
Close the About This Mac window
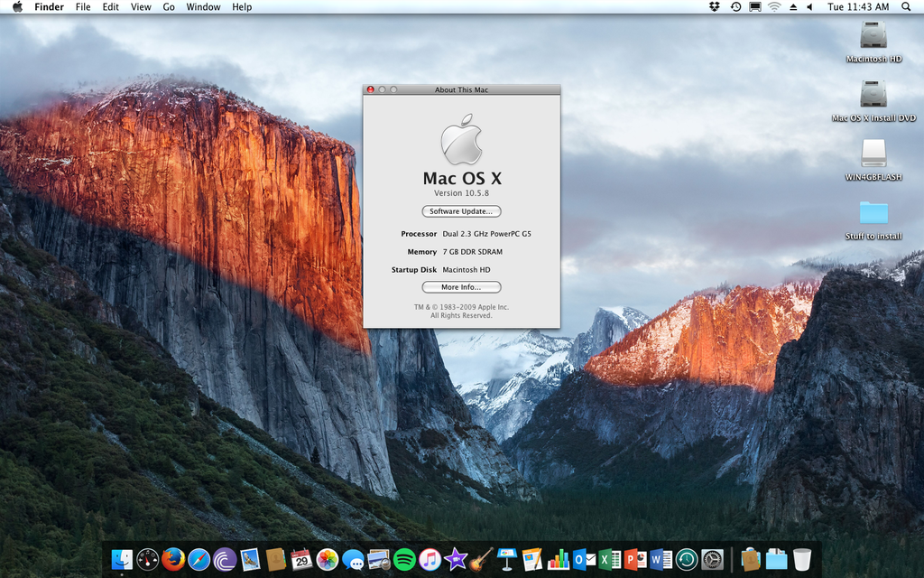click(x=371, y=89)
